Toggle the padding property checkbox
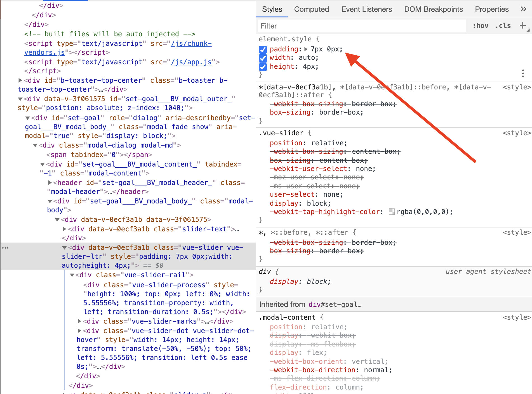The width and height of the screenshot is (532, 394). [x=263, y=49]
